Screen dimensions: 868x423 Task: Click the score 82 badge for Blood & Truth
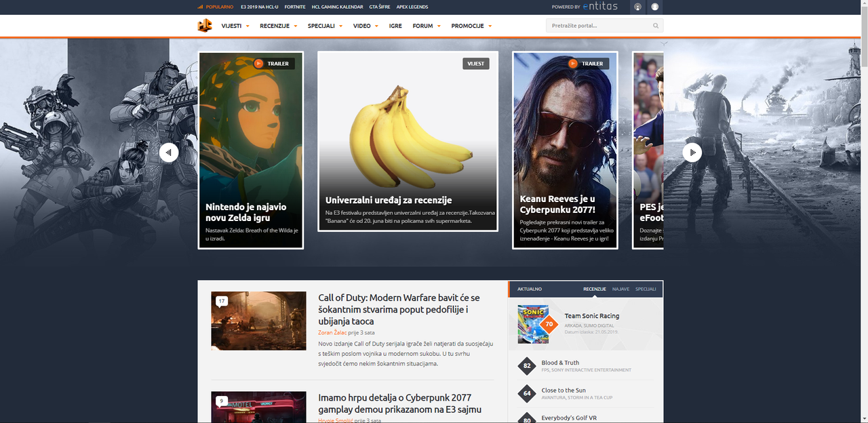[x=527, y=366]
